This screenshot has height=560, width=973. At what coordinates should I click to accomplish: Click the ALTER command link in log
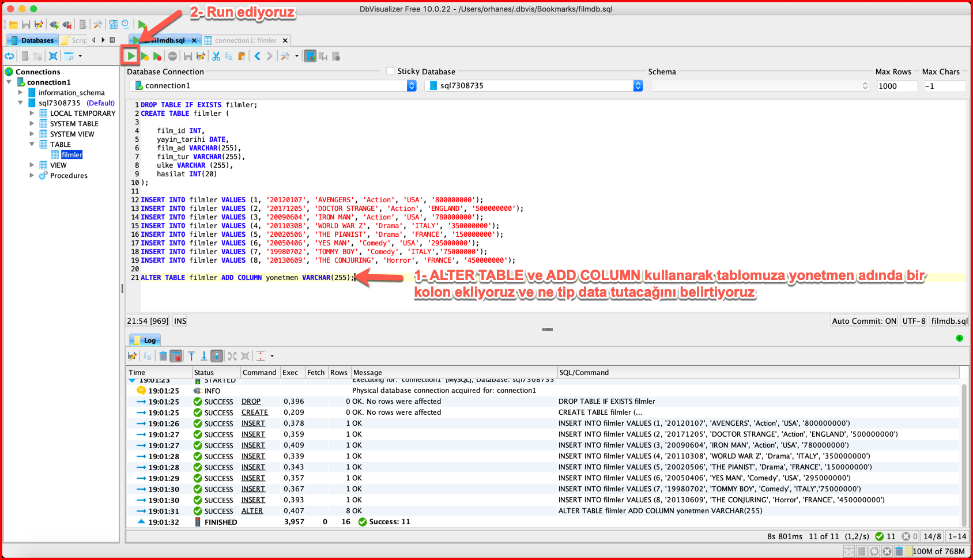coord(252,511)
